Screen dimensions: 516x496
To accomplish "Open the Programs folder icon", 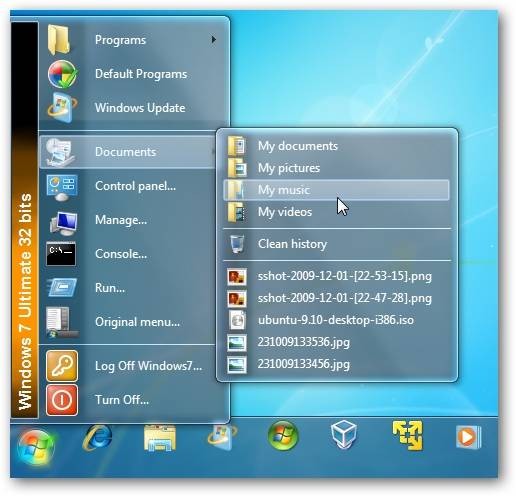I will pos(59,40).
